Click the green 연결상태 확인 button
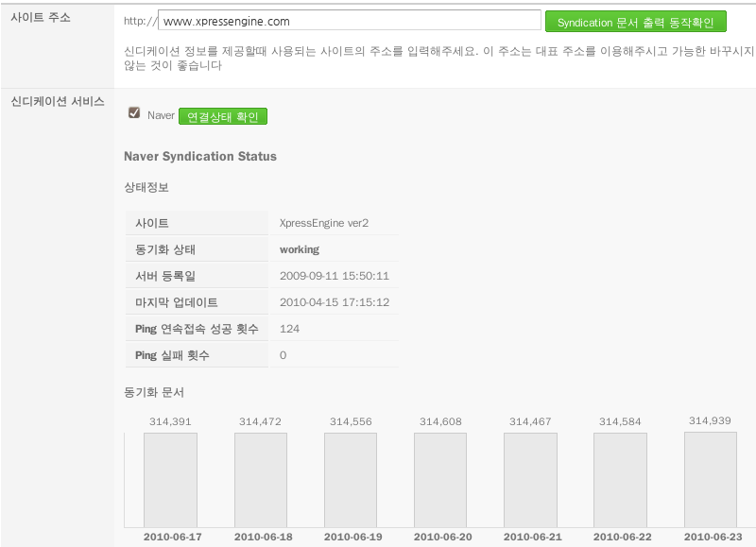 tap(223, 116)
